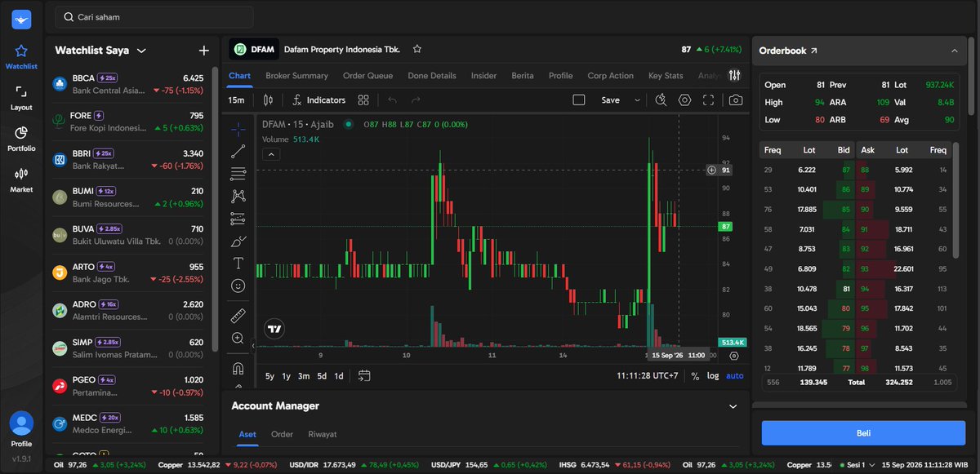This screenshot has width=980, height=474.
Task: Toggle DFAM series visibility dot
Action: 349,124
